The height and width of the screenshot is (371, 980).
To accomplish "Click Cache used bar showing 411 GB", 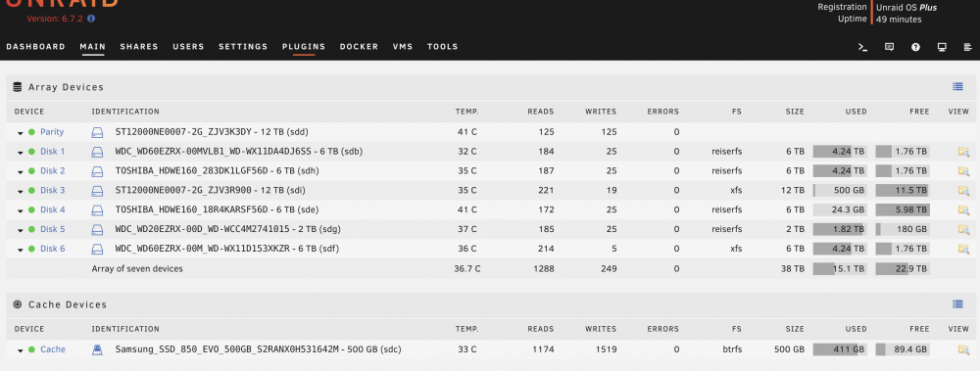I will (840, 349).
